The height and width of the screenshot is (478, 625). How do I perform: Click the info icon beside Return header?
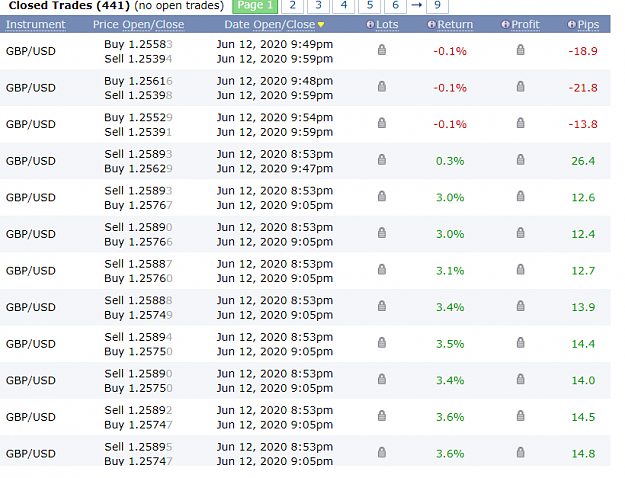[x=431, y=25]
